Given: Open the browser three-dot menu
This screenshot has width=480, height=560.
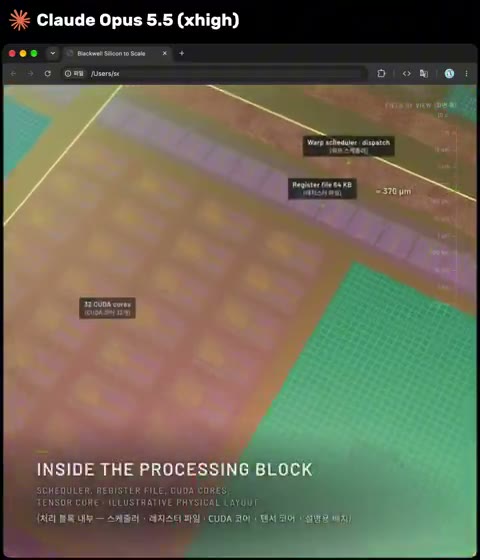Looking at the screenshot, I should click(466, 74).
